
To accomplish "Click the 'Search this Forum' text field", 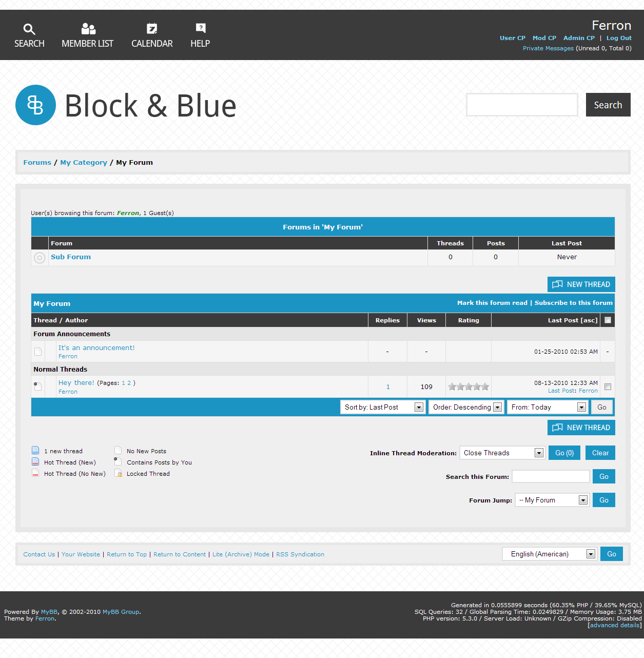I will point(551,476).
